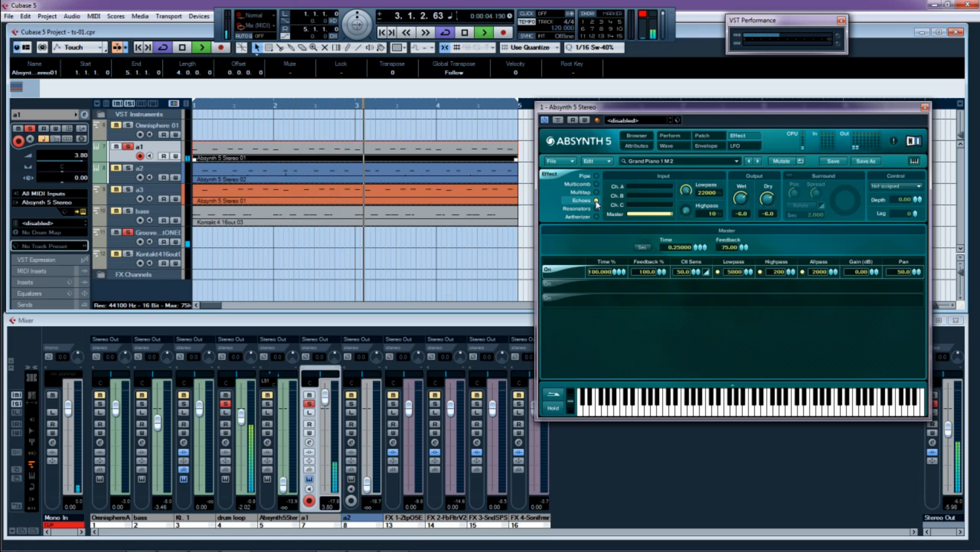980x552 pixels.
Task: Toggle Snap on the project toolbar
Action: tap(445, 47)
